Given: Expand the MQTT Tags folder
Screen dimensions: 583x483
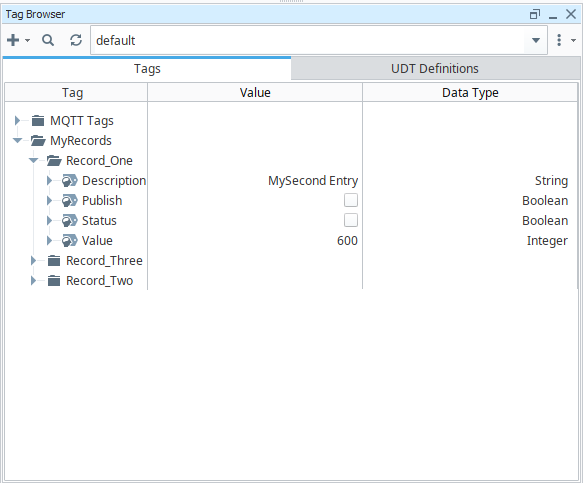Looking at the screenshot, I should 17,120.
